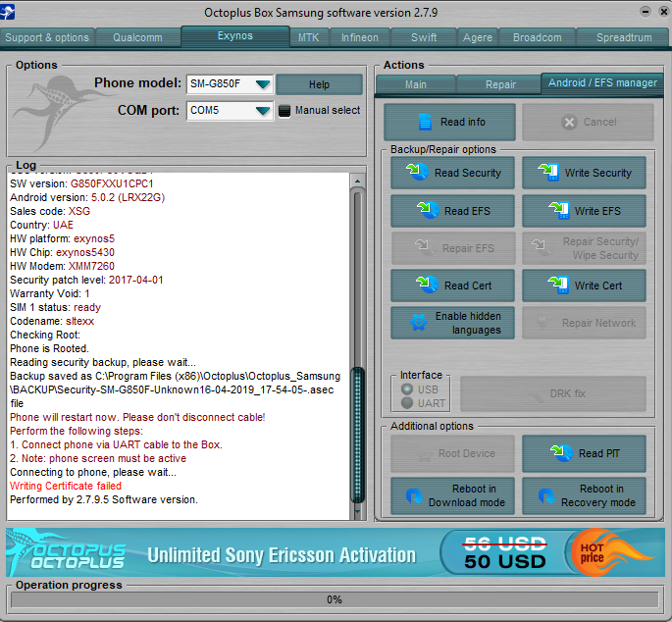Click the Octopus Octoplus banner logo

[67, 552]
